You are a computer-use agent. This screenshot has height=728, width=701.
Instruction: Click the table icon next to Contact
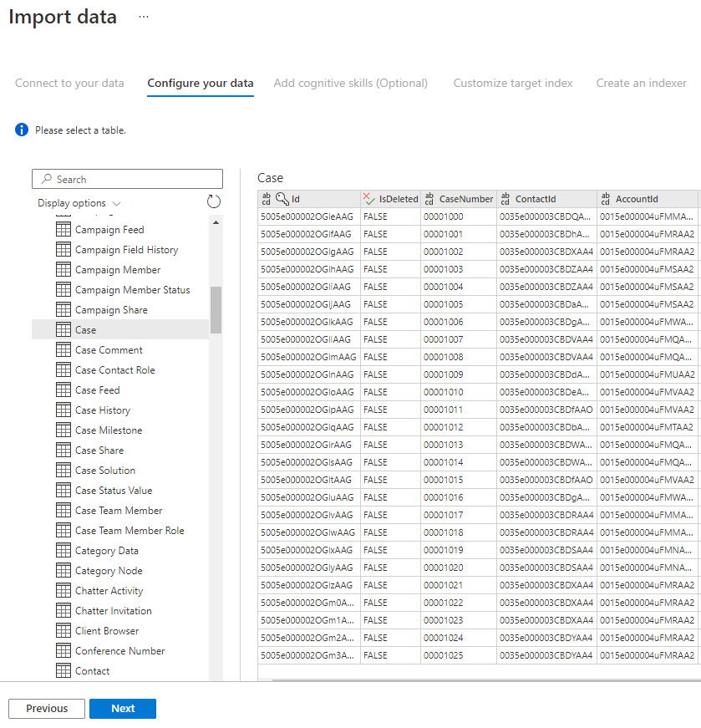click(x=63, y=670)
